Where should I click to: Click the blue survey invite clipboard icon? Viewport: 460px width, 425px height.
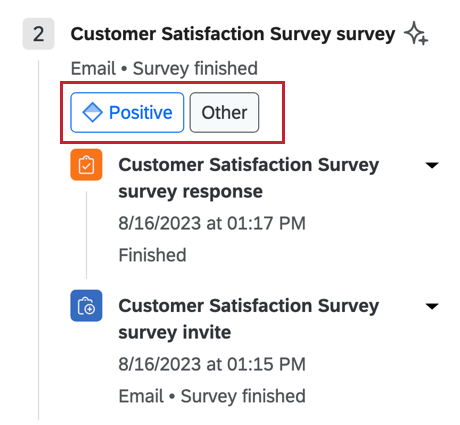(x=86, y=306)
